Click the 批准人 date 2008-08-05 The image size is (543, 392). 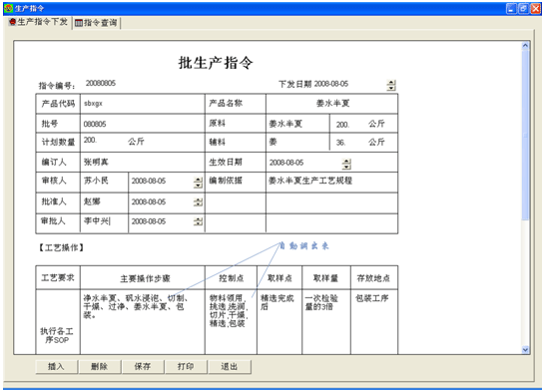149,202
